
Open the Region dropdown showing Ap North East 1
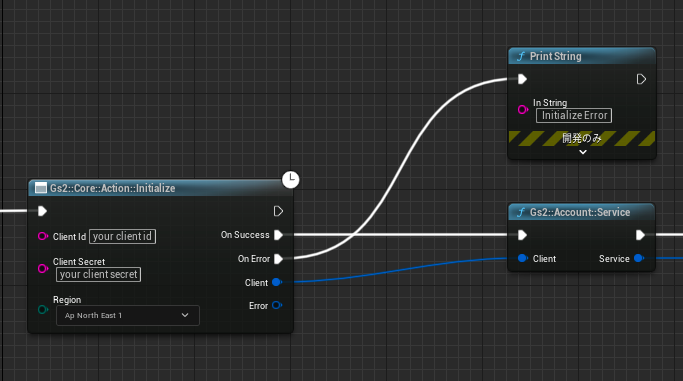pos(128,315)
